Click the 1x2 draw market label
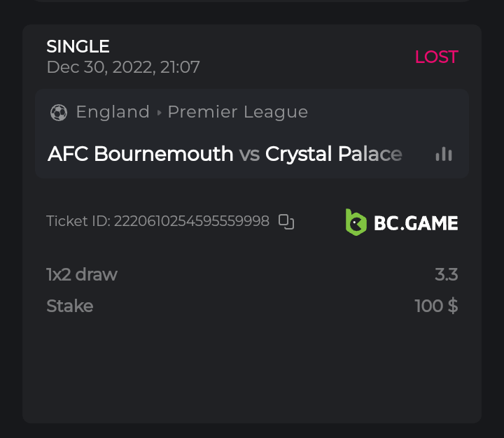Image resolution: width=504 pixels, height=438 pixels. tap(82, 274)
